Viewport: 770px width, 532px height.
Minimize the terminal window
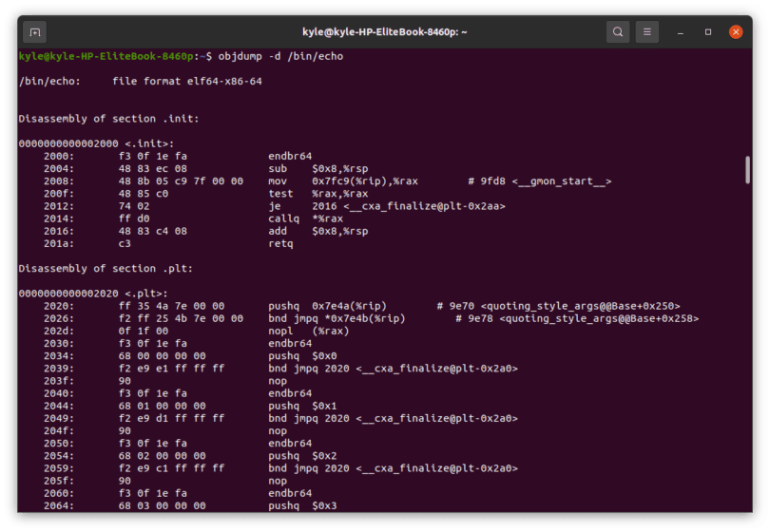pos(680,32)
